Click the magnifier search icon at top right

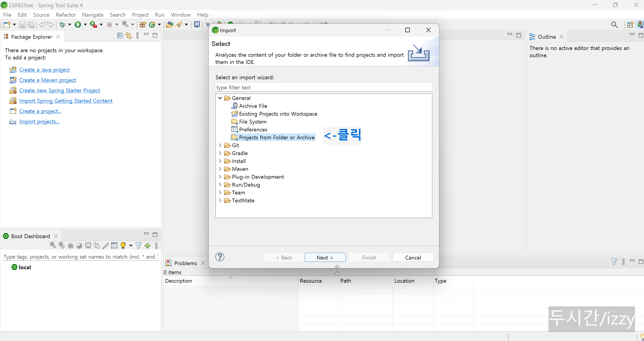click(x=614, y=25)
